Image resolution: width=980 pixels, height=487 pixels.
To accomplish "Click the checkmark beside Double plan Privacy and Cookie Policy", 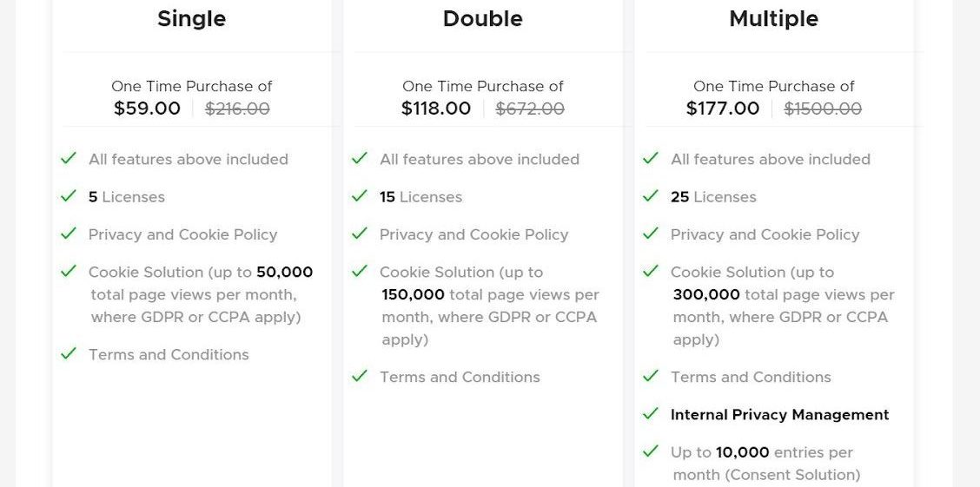I will pyautogui.click(x=360, y=234).
